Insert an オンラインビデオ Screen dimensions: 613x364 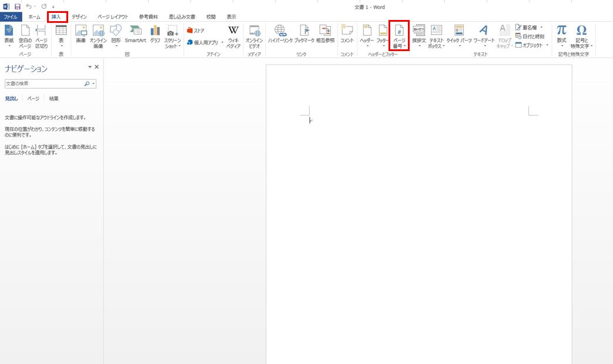coord(255,35)
